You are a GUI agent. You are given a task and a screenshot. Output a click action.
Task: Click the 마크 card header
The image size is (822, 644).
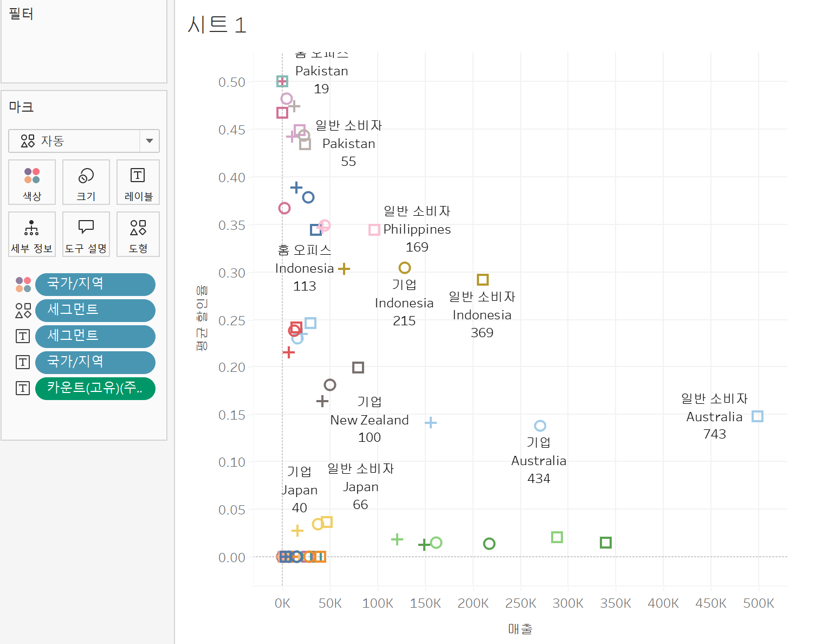(x=22, y=107)
